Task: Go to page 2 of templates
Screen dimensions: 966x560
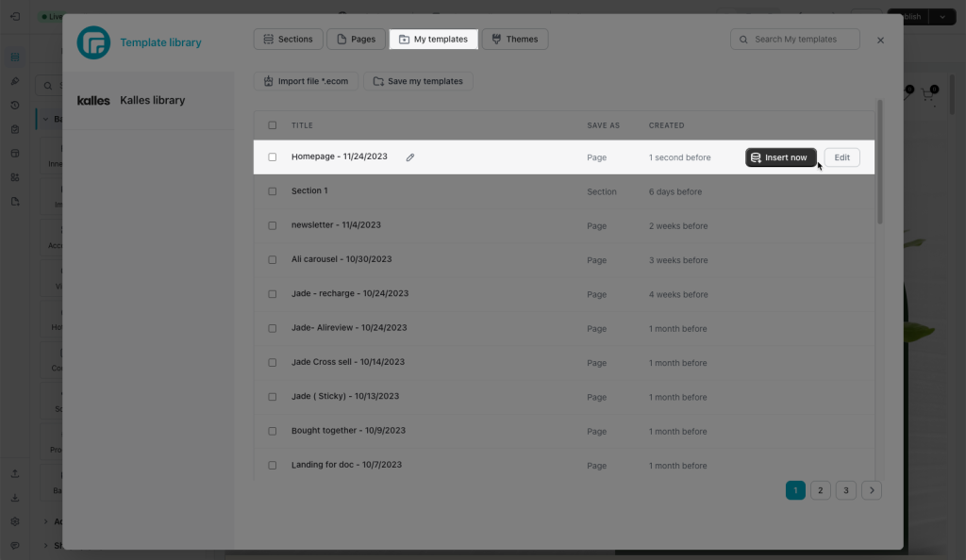Action: 820,490
